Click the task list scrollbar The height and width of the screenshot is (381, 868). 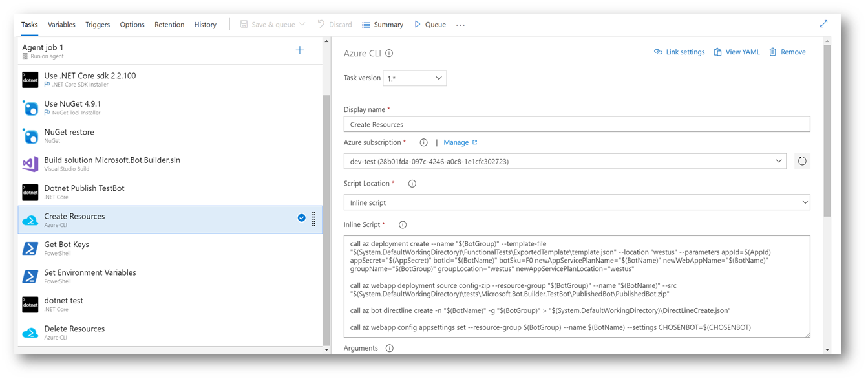(x=327, y=220)
